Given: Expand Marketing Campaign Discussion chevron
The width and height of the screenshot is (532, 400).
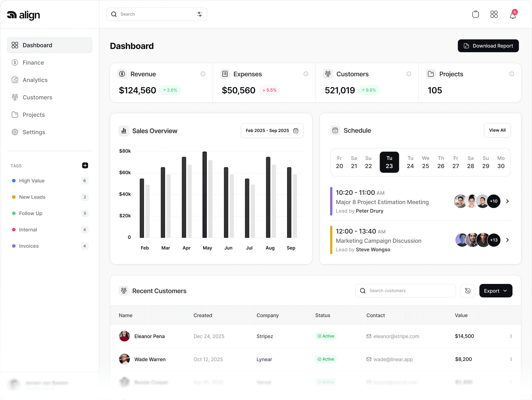Looking at the screenshot, I should pos(507,240).
